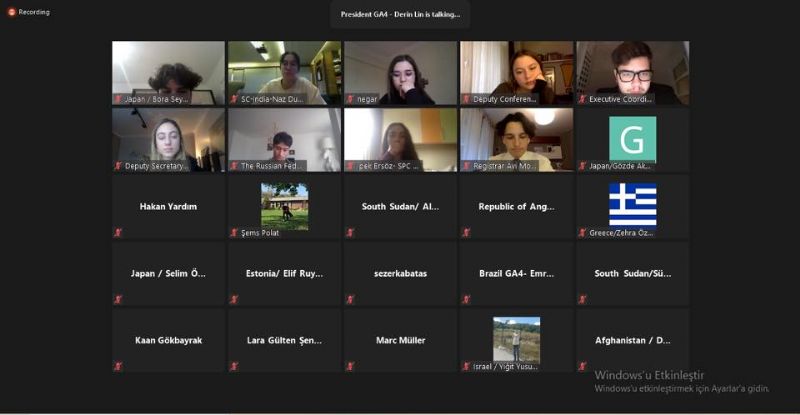Click the red Recording indicator icon

coord(11,12)
